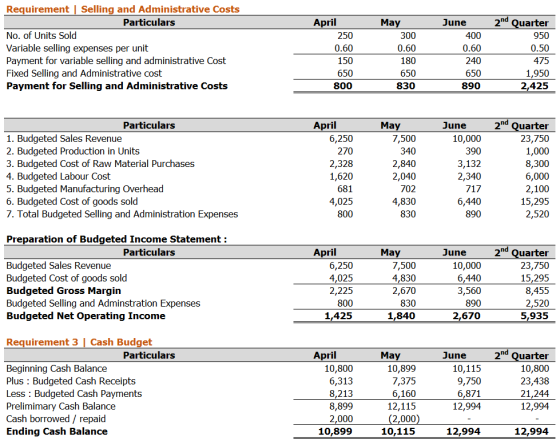Select the 8,455 gross margin quarter total
The height and width of the screenshot is (445, 560).
537,291
